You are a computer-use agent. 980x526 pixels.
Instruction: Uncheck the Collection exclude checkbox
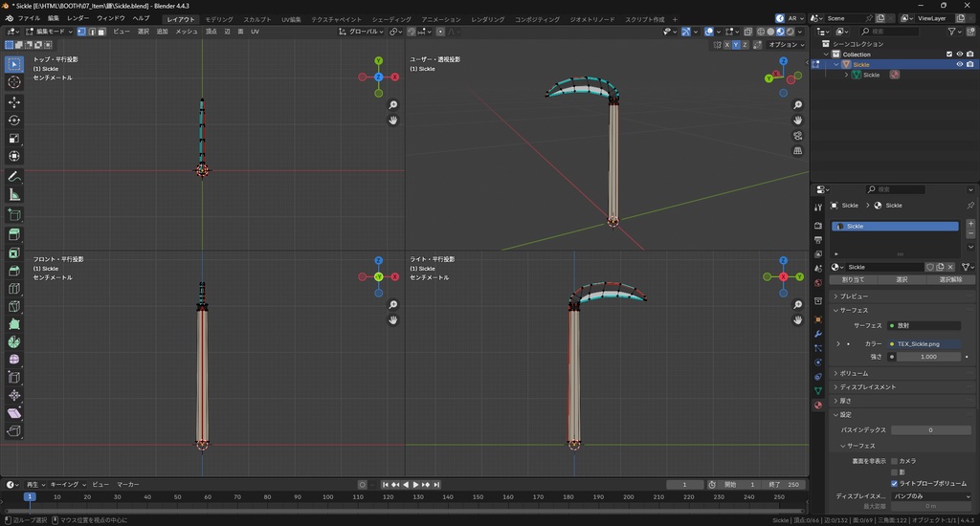click(949, 55)
